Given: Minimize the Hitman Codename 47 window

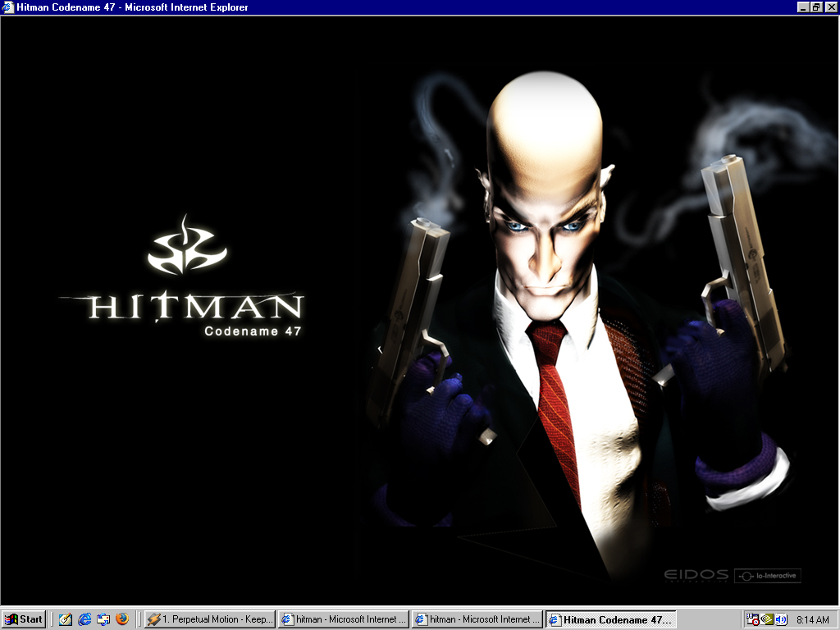Looking at the screenshot, I should coord(803,7).
